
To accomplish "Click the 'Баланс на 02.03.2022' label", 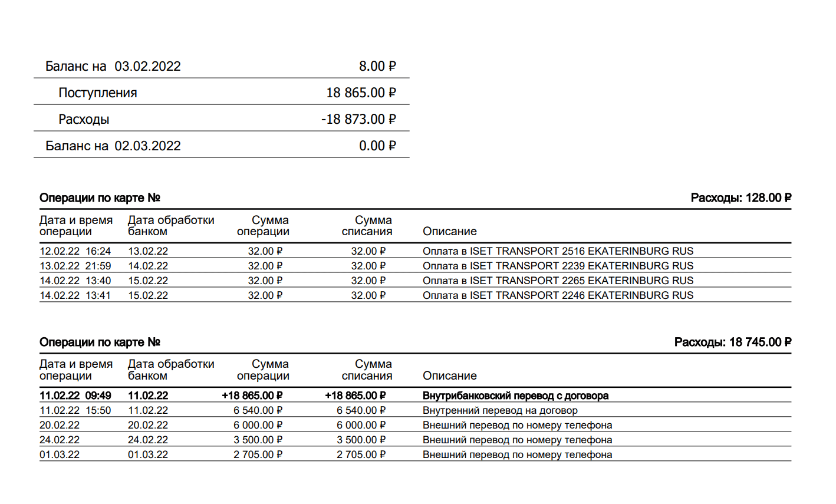I will [x=113, y=146].
